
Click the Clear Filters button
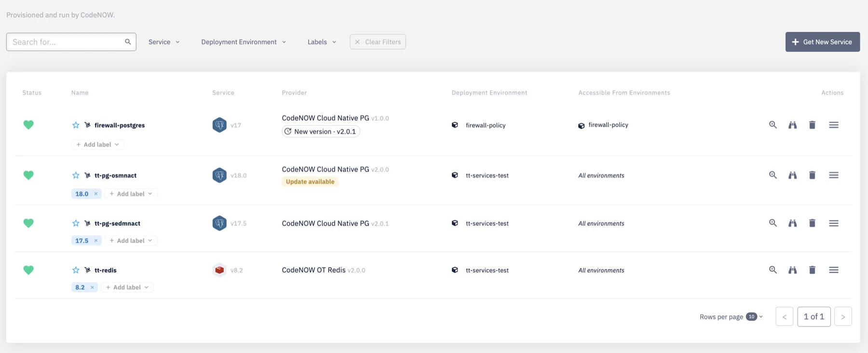click(378, 42)
